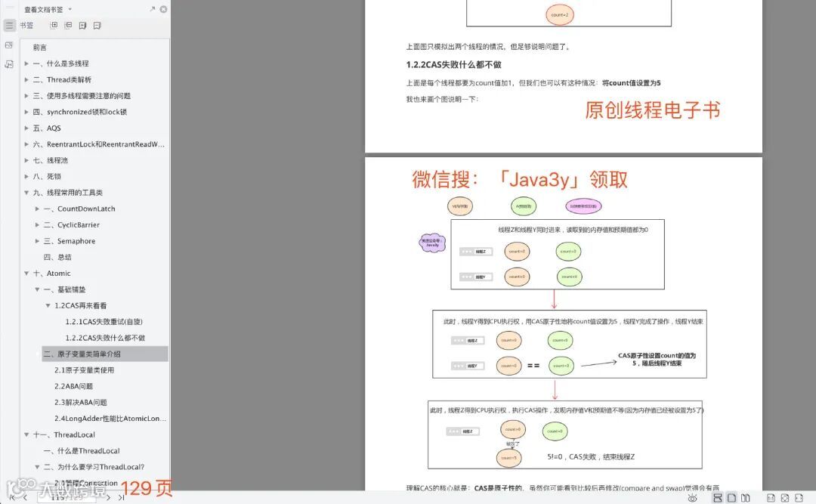Go to 1.2.2CAS失败什么都不做 bookmark
The height and width of the screenshot is (504, 816).
pos(105,338)
